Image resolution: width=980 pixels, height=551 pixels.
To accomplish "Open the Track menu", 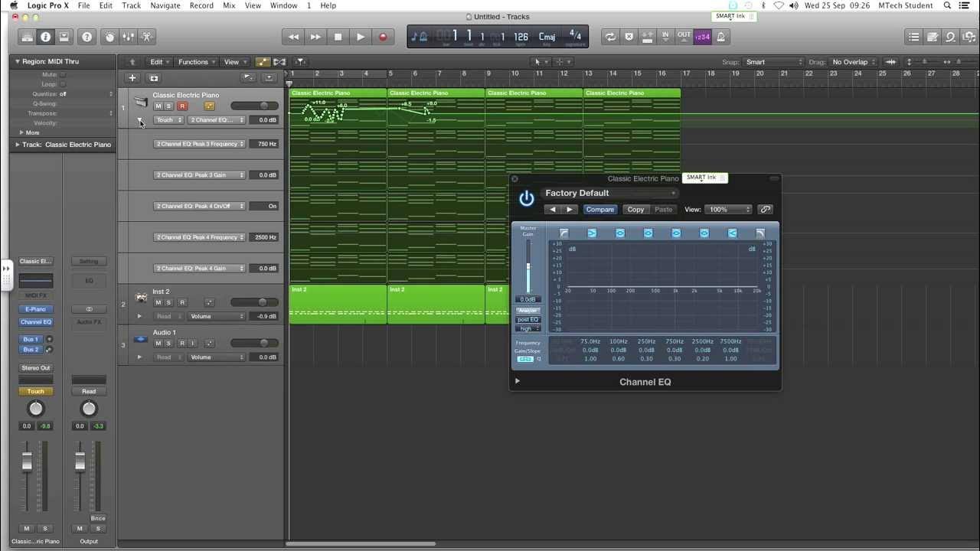I will (131, 5).
